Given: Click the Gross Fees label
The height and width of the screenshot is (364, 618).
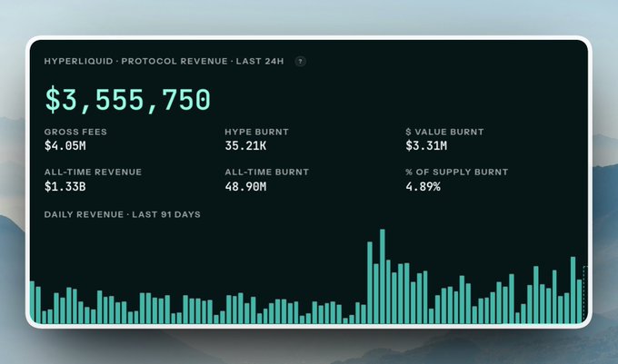Looking at the screenshot, I should (75, 132).
